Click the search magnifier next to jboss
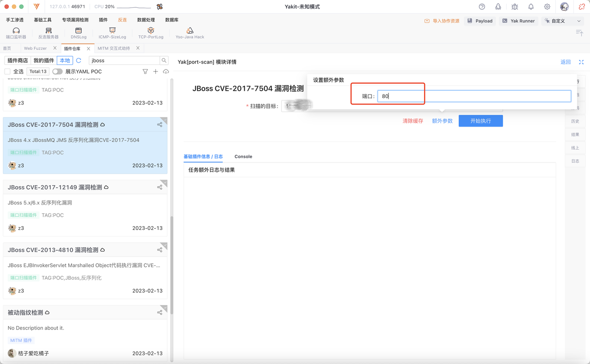Viewport: 590px width, 364px height. (x=164, y=60)
